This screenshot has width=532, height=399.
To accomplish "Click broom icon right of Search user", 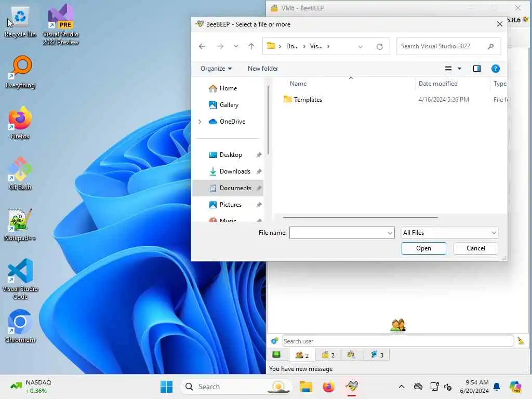I will click(x=521, y=341).
